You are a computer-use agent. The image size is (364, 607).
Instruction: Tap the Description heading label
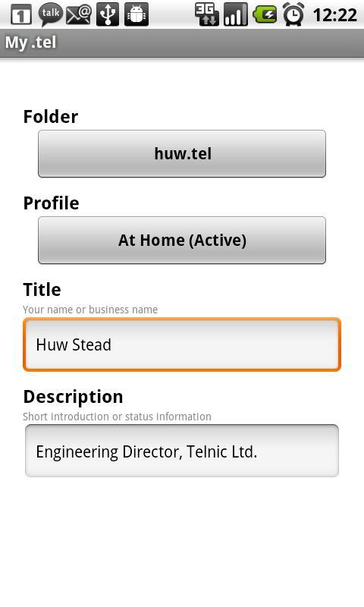pos(73,397)
